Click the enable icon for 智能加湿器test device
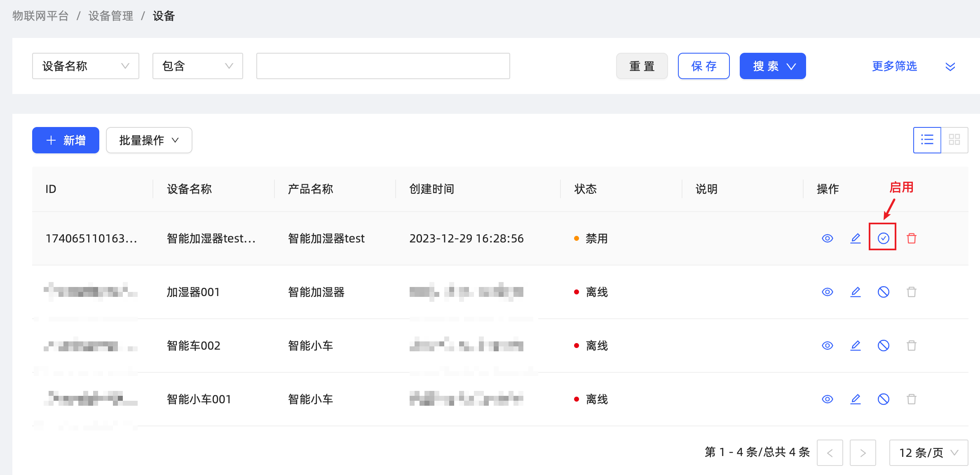Viewport: 980px width, 475px height. click(x=883, y=238)
